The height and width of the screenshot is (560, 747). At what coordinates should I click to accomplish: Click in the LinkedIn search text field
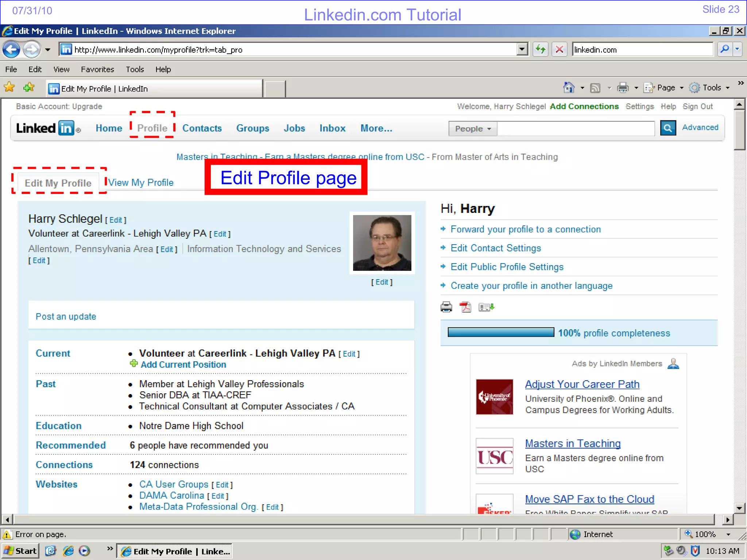(x=576, y=129)
